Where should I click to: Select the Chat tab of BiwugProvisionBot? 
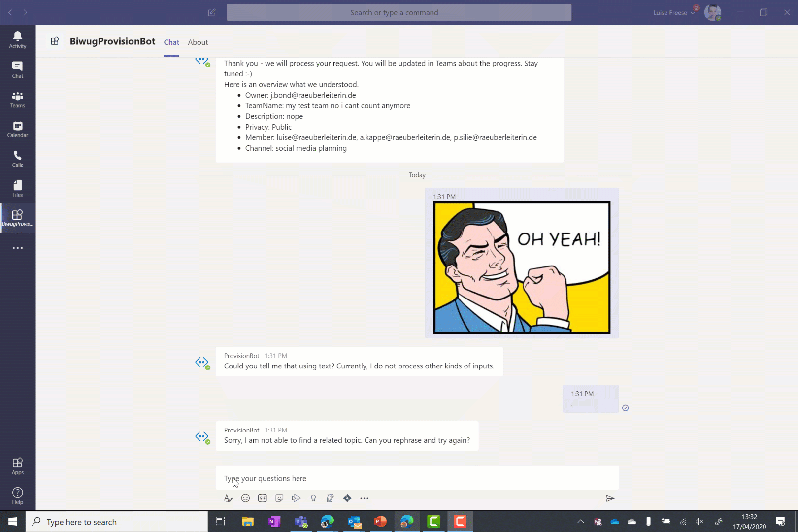point(171,42)
